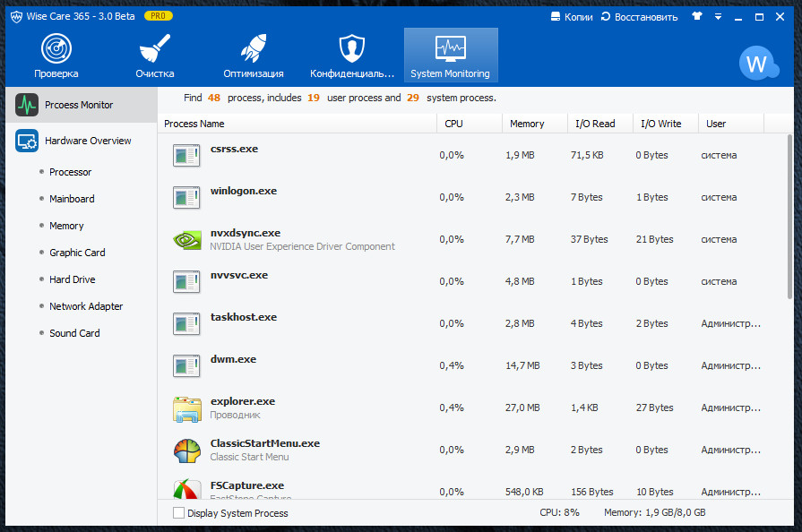Click the dwm.exe process icon
802x532 pixels.
coord(186,365)
